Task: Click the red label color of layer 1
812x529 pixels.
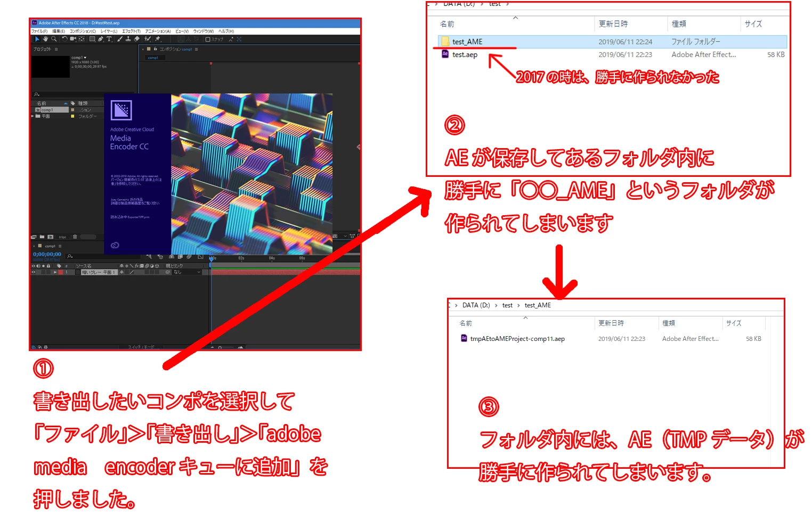Action: pyautogui.click(x=61, y=272)
